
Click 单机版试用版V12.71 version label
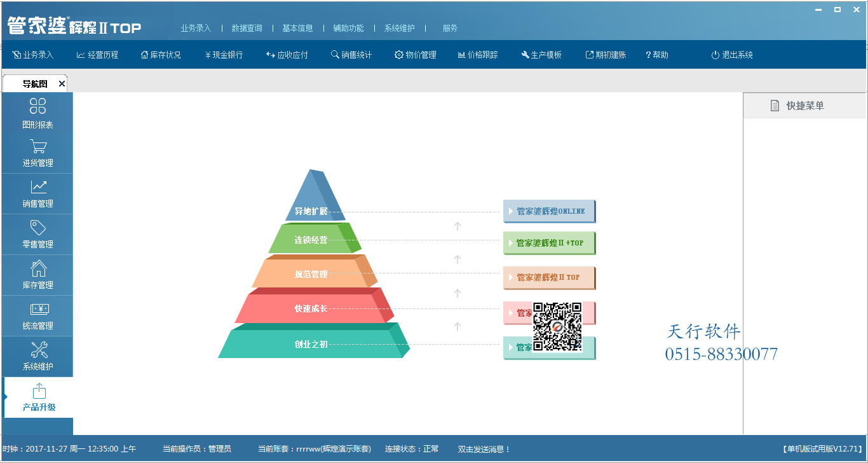click(822, 449)
